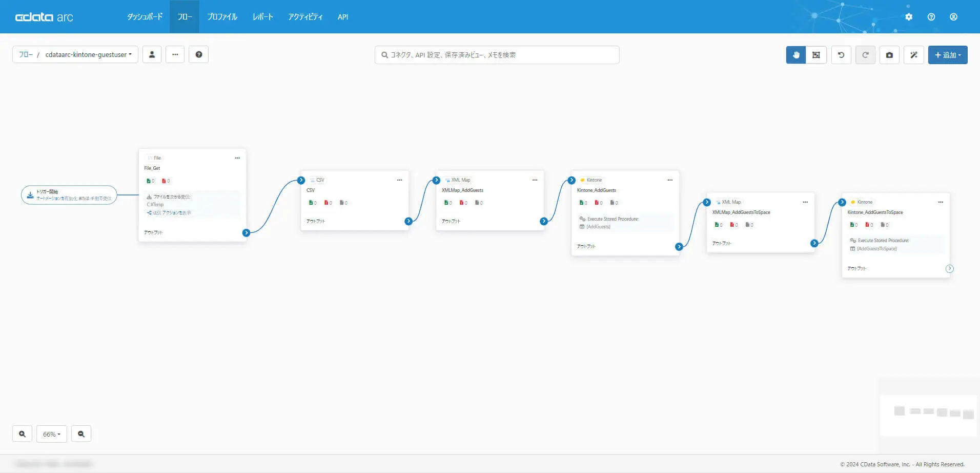Open the File_Get connector menu
The height and width of the screenshot is (473, 980).
click(237, 158)
